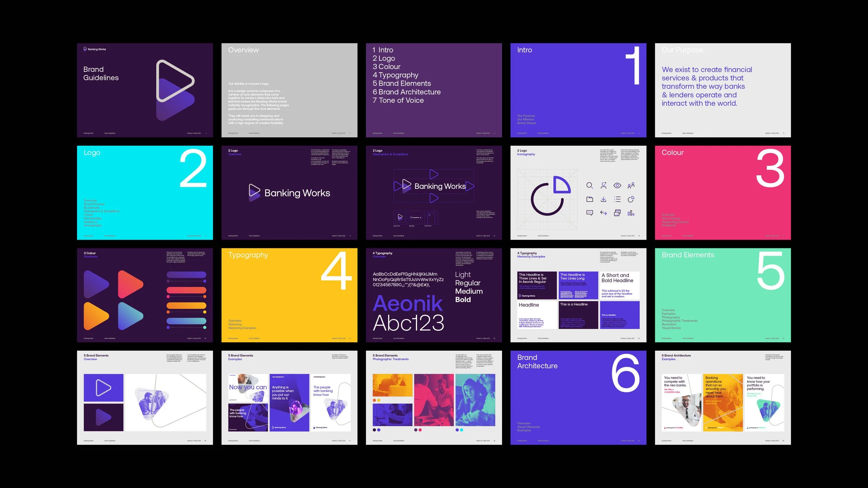Click the download arrow icon

[603, 199]
